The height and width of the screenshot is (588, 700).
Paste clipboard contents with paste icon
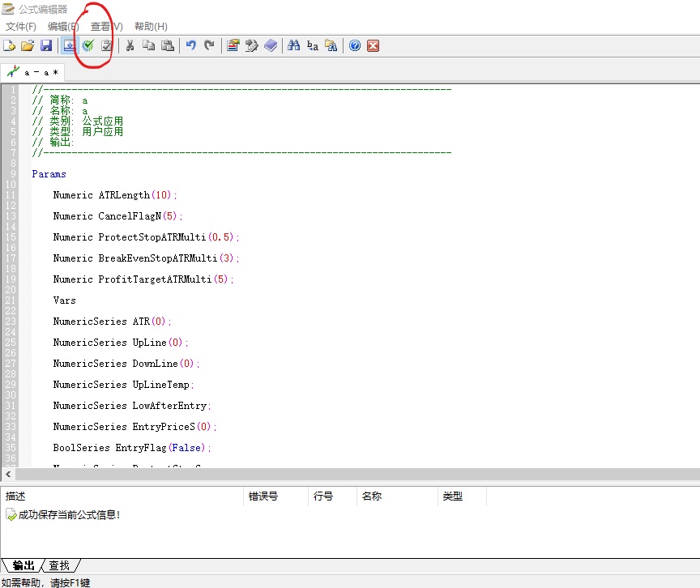[168, 45]
